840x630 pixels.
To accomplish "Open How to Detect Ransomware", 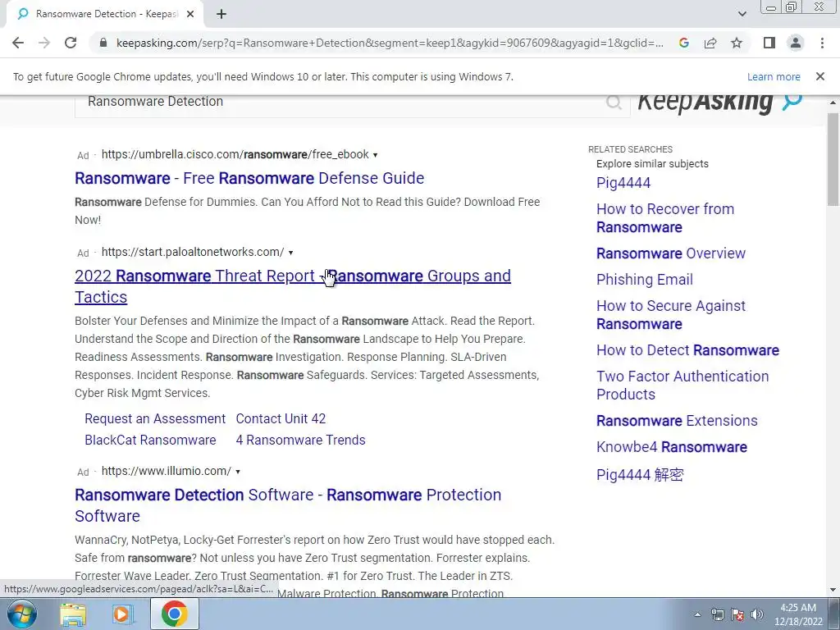I will coord(688,350).
